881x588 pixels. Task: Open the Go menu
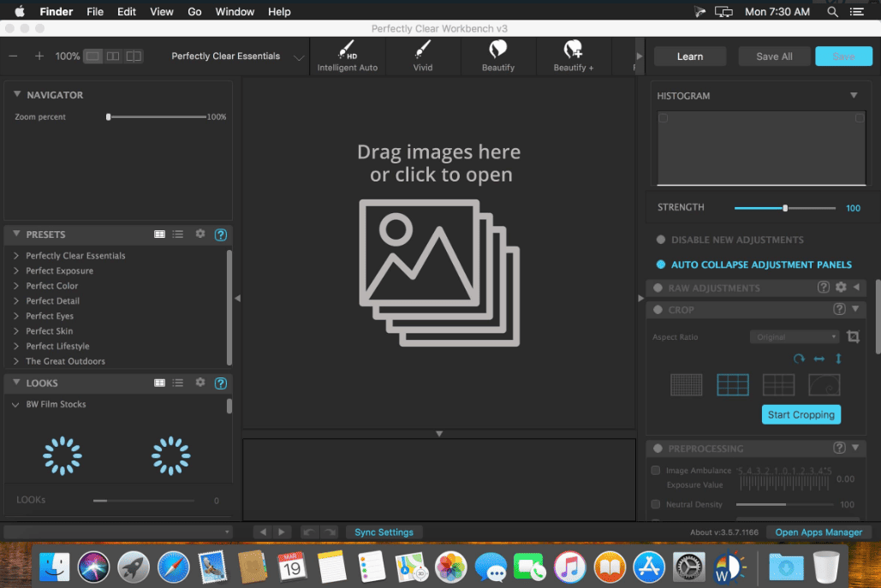coord(194,11)
